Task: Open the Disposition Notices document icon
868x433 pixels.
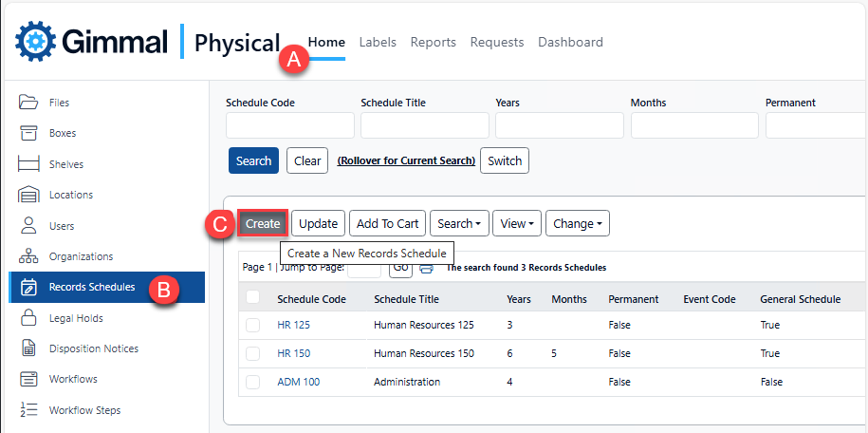Action: coord(28,348)
